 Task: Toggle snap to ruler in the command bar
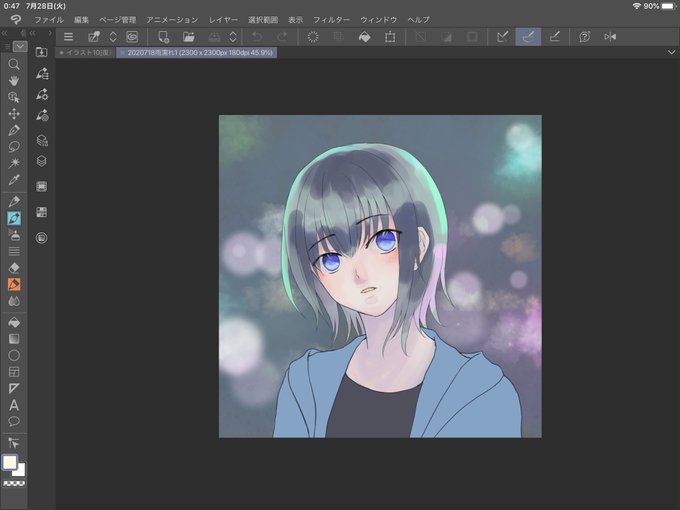click(x=503, y=37)
